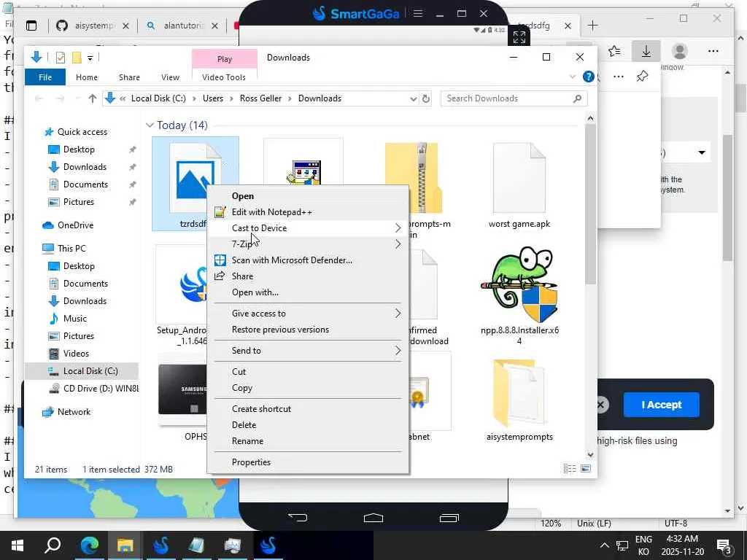747x560 pixels.
Task: Click Rename in context menu
Action: pos(247,441)
